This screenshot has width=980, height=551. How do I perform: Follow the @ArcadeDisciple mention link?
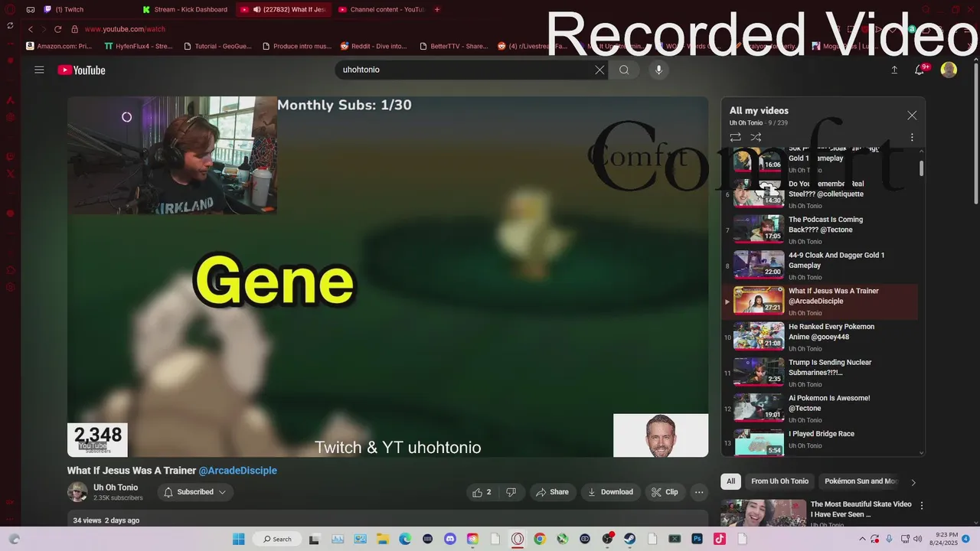click(238, 471)
